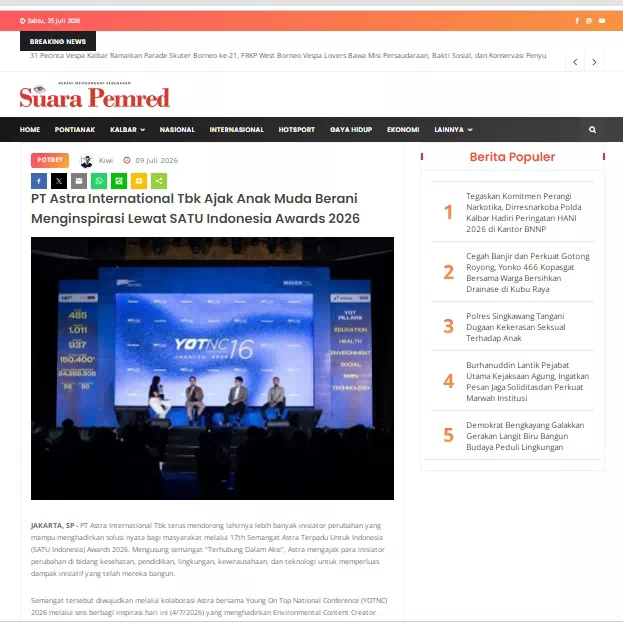Share article via the yellow message icon
Image resolution: width=623 pixels, height=624 pixels.
[x=139, y=181]
